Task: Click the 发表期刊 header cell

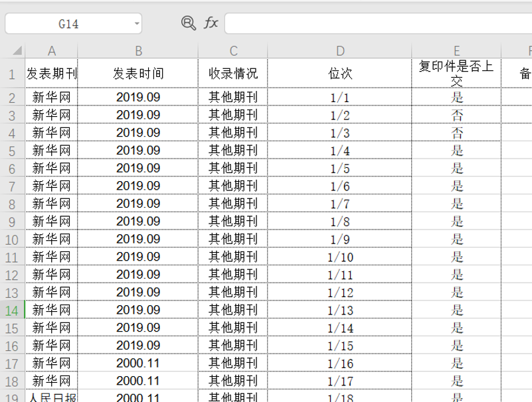Action: coord(52,74)
